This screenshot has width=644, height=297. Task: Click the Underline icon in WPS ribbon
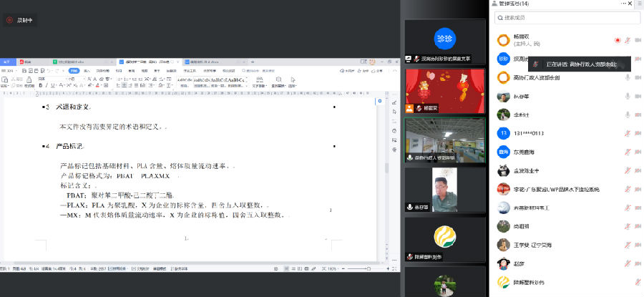tap(53, 85)
